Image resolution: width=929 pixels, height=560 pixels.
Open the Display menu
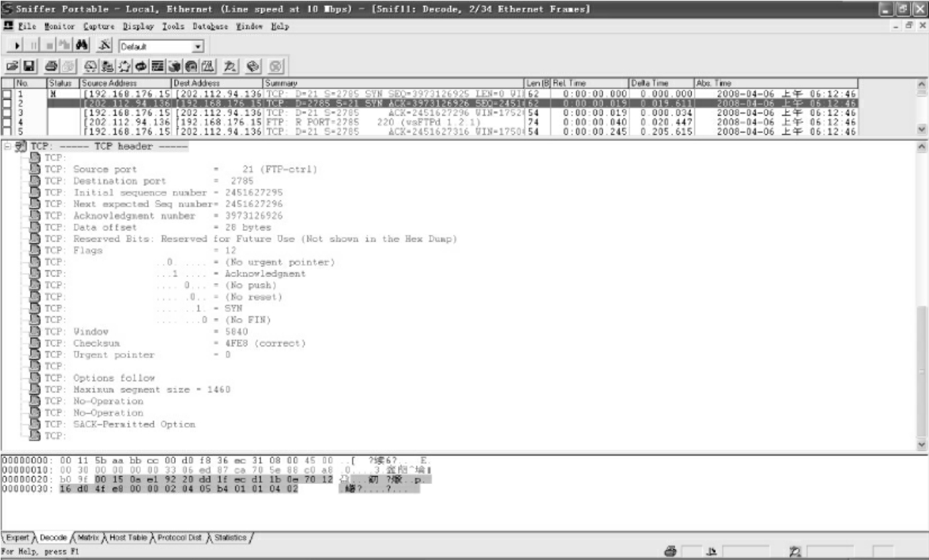138,26
